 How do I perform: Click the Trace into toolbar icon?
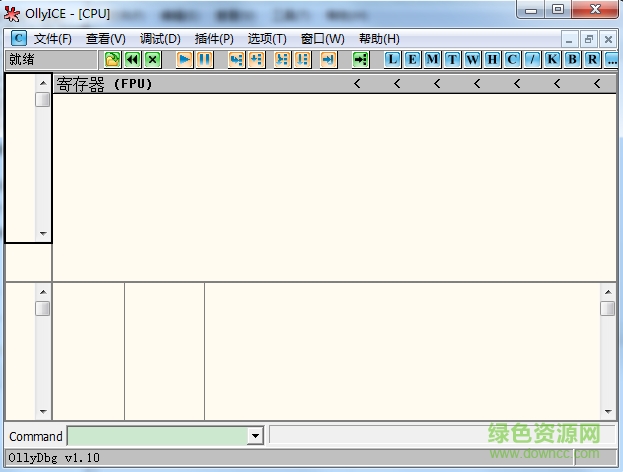pos(282,60)
